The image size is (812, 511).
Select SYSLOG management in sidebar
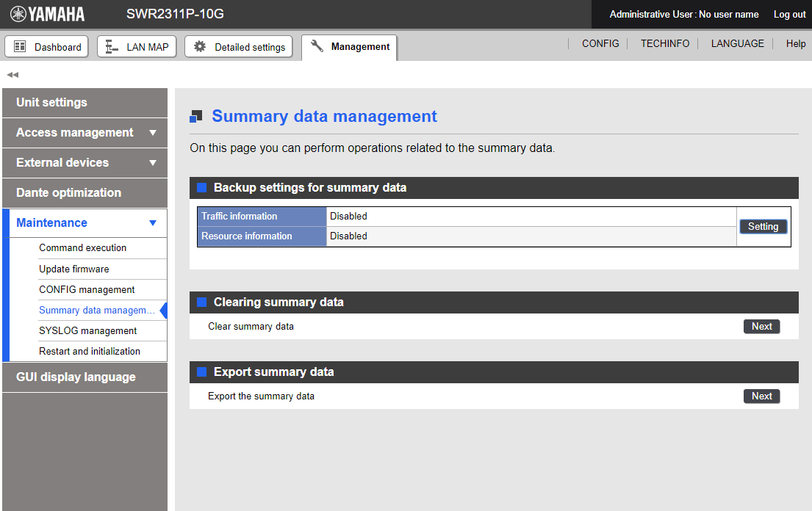coord(87,330)
